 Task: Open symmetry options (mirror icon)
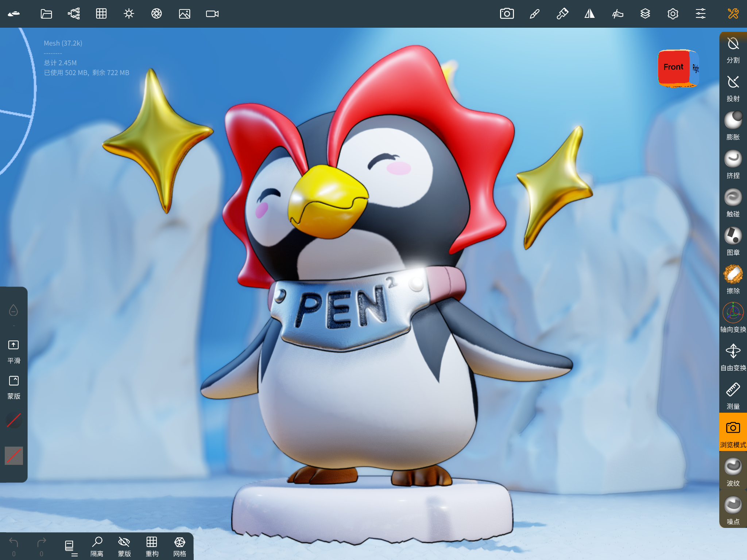coord(590,14)
